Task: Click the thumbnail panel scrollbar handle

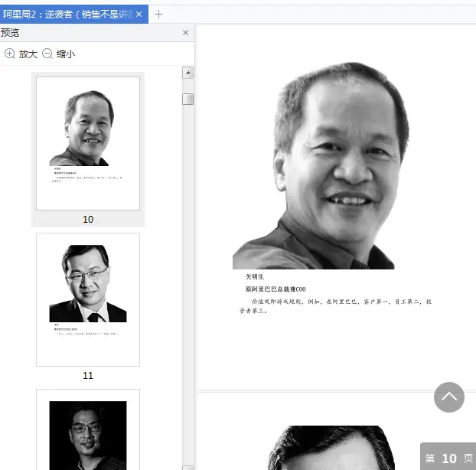Action: tap(188, 99)
